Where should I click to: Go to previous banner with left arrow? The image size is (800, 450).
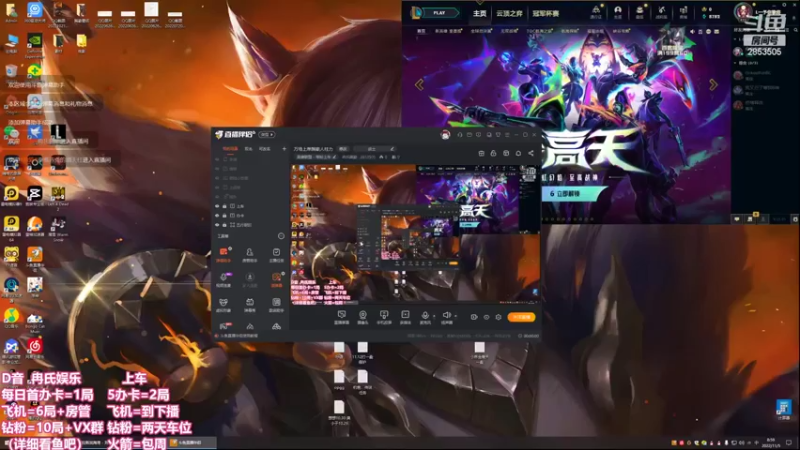(x=419, y=84)
